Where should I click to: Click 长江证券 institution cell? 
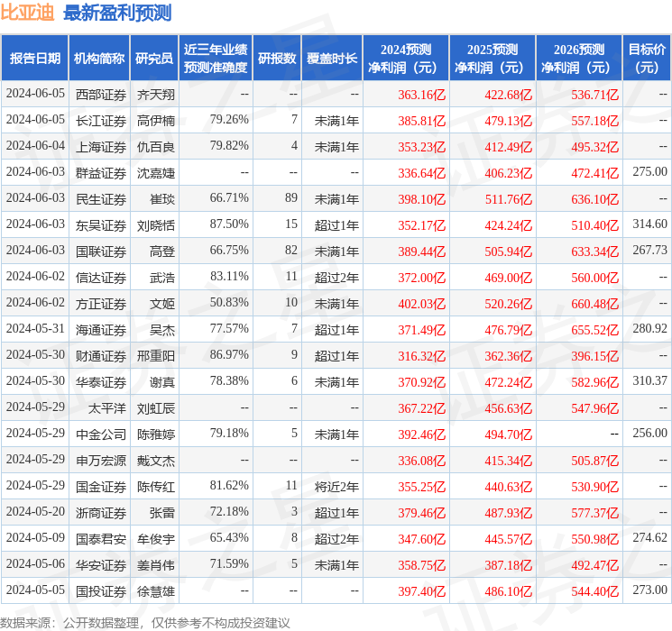pos(101,121)
